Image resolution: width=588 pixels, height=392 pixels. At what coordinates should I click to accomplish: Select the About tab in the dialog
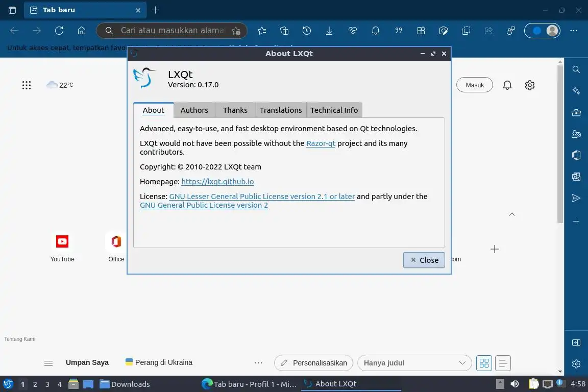[x=153, y=110]
